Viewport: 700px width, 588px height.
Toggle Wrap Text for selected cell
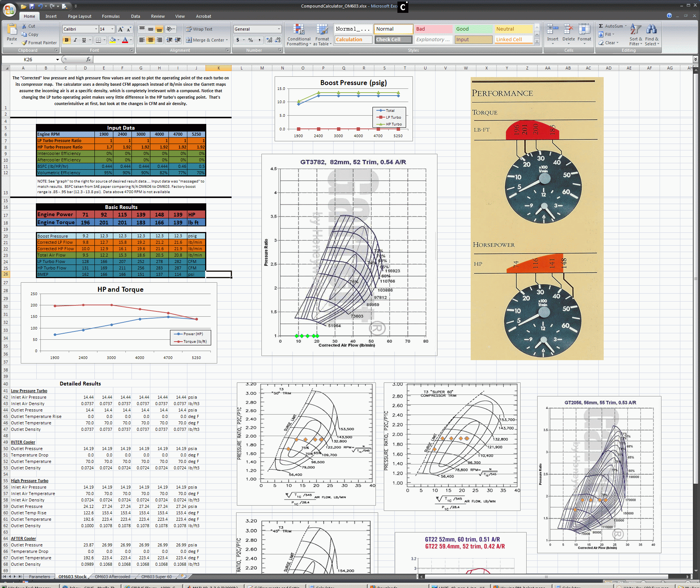pyautogui.click(x=199, y=29)
